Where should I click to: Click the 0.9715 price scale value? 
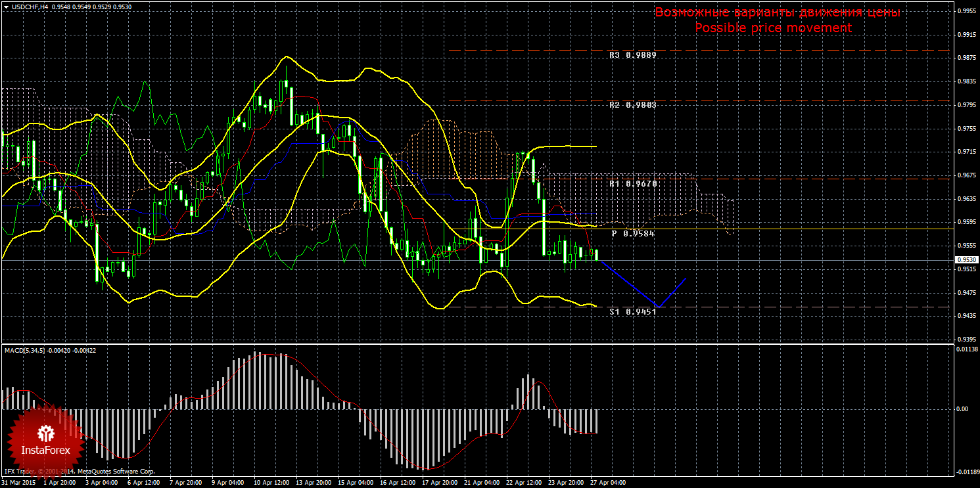(x=966, y=152)
